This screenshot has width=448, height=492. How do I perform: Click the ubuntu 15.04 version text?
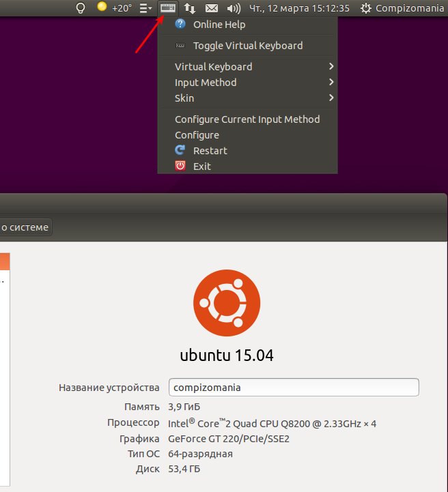click(x=227, y=356)
